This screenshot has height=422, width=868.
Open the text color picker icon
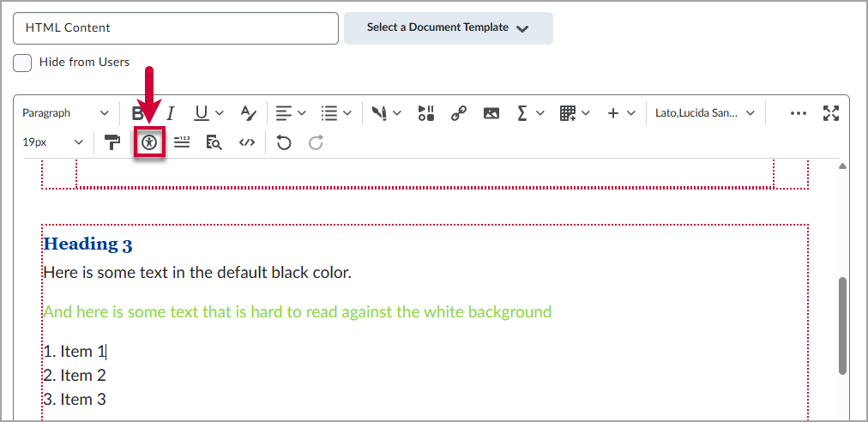[x=249, y=113]
